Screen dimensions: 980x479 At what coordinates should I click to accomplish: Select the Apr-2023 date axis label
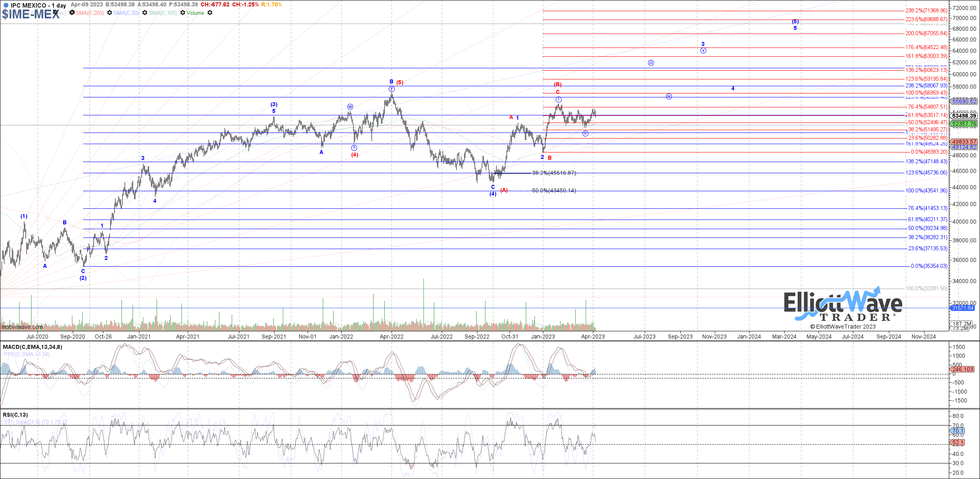pyautogui.click(x=593, y=336)
